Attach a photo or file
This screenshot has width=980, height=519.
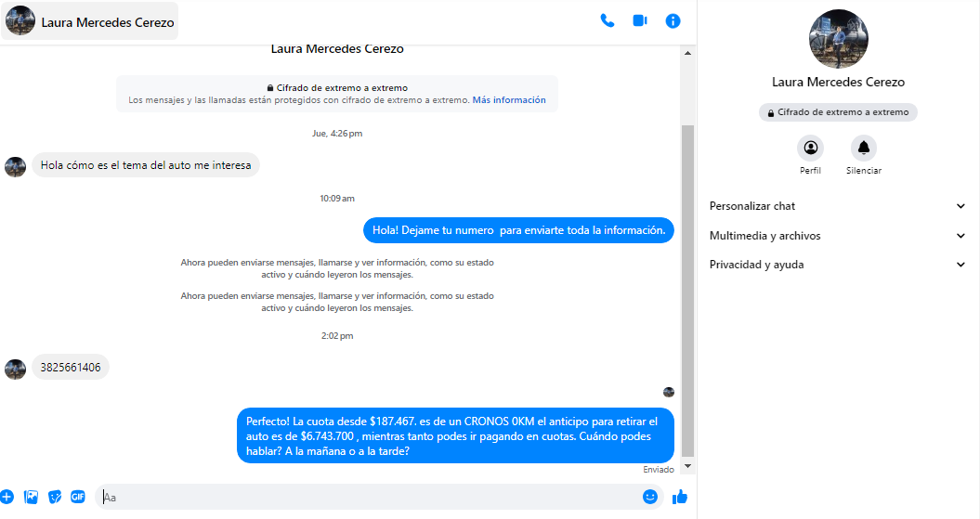coord(31,497)
